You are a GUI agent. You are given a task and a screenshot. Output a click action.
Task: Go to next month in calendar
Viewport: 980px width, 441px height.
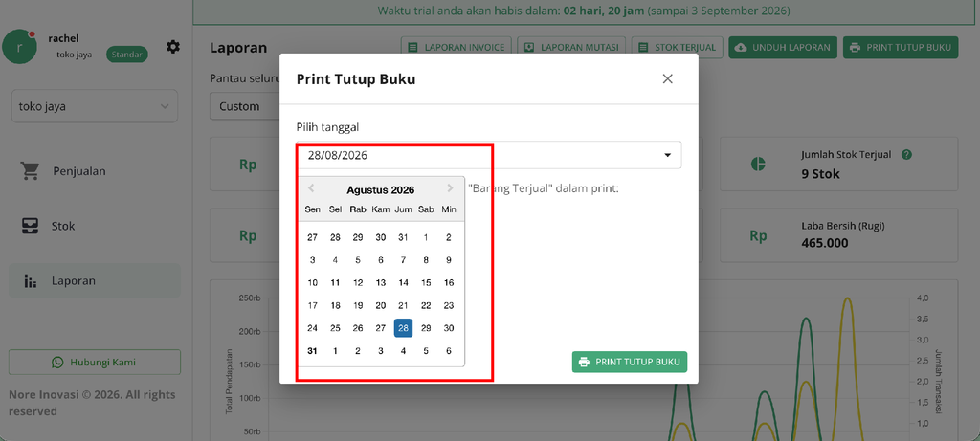point(450,188)
